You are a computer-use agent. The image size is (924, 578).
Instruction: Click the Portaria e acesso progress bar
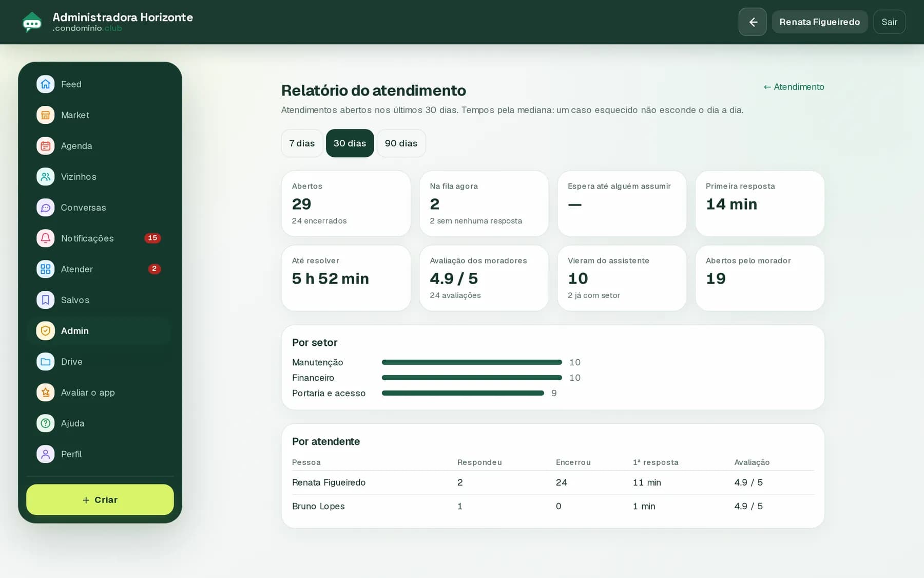pyautogui.click(x=463, y=393)
